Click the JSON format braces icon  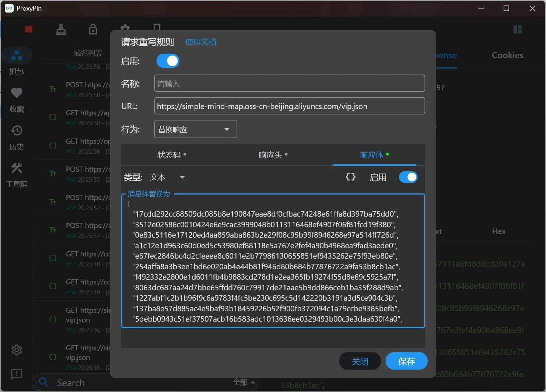(350, 177)
